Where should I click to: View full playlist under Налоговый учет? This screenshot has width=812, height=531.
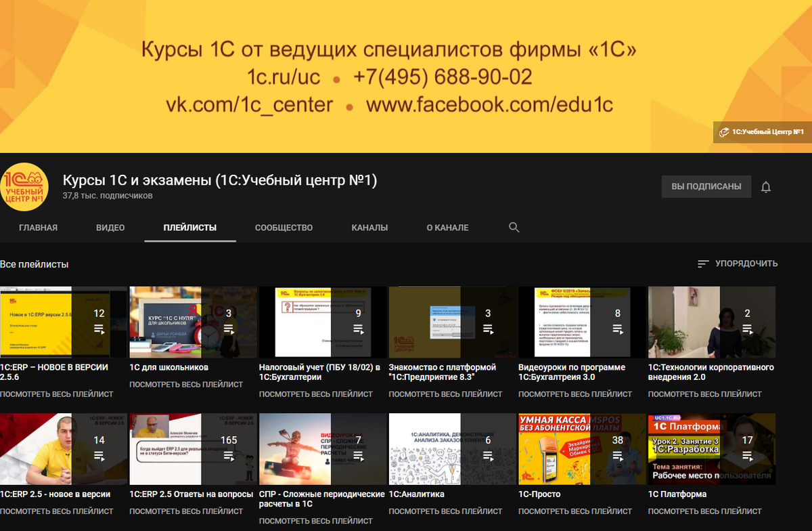(316, 394)
